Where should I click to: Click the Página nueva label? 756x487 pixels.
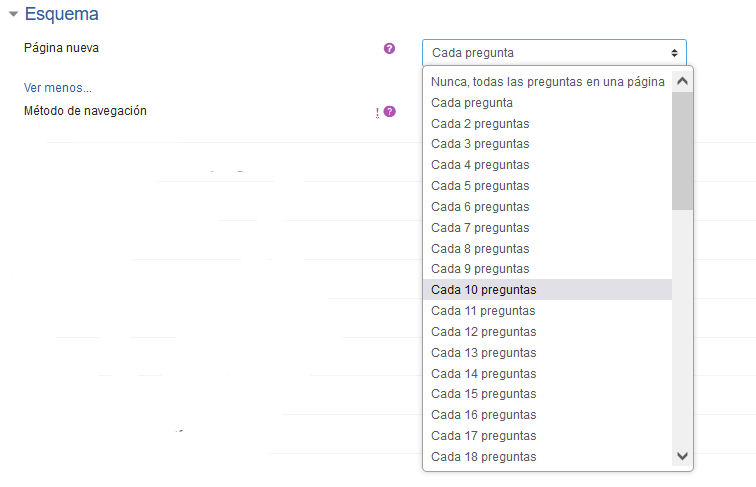click(x=61, y=48)
